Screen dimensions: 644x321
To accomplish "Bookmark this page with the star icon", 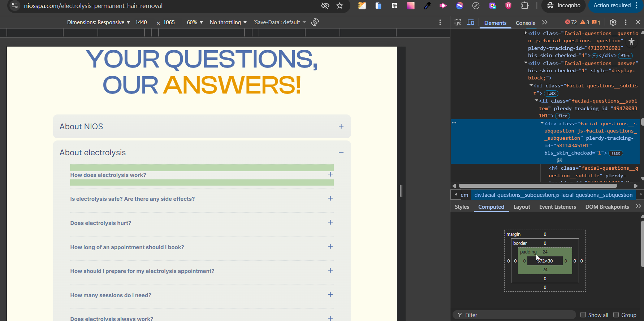I will point(340,6).
